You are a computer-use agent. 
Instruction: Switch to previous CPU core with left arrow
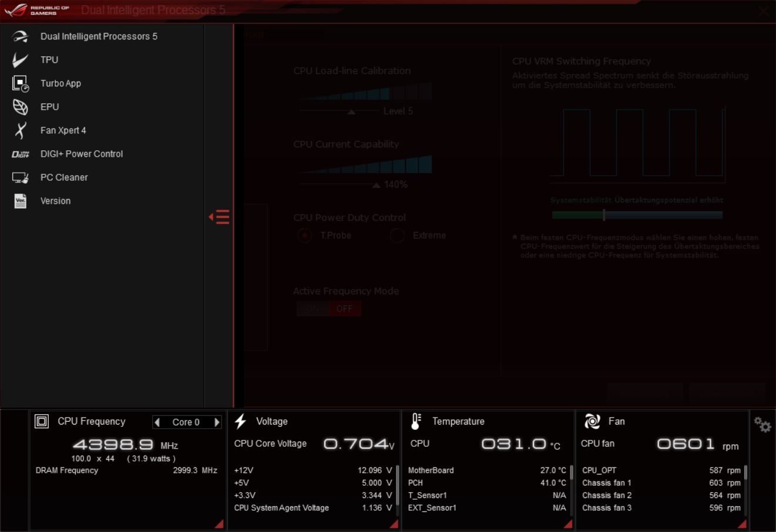tap(157, 422)
